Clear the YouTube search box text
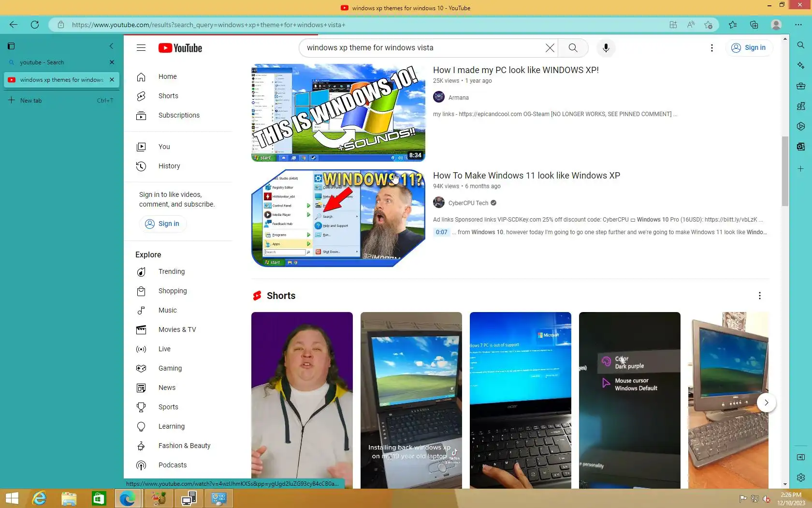The width and height of the screenshot is (812, 508). point(550,47)
